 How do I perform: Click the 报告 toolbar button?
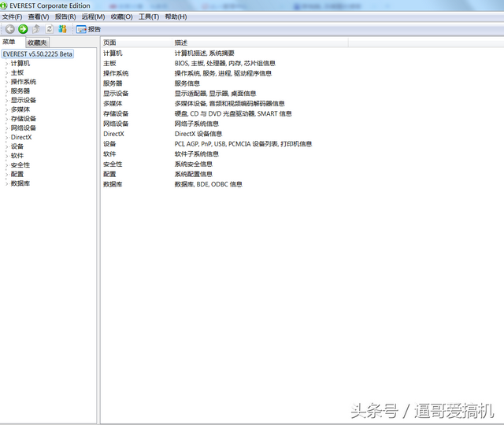(88, 30)
